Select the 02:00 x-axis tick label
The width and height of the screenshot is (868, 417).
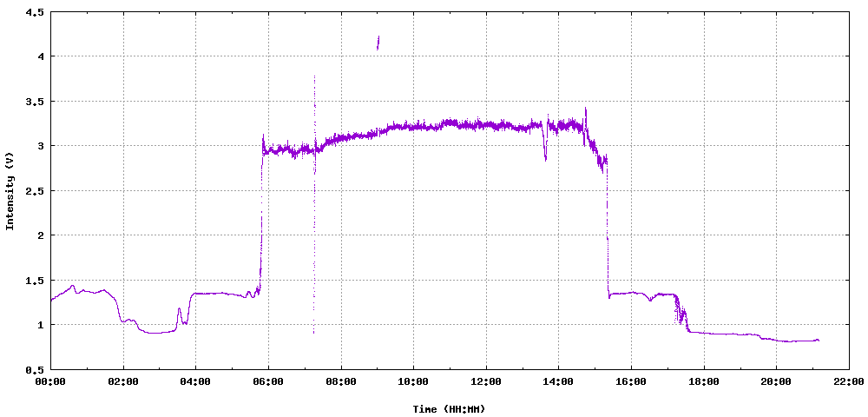(x=123, y=381)
